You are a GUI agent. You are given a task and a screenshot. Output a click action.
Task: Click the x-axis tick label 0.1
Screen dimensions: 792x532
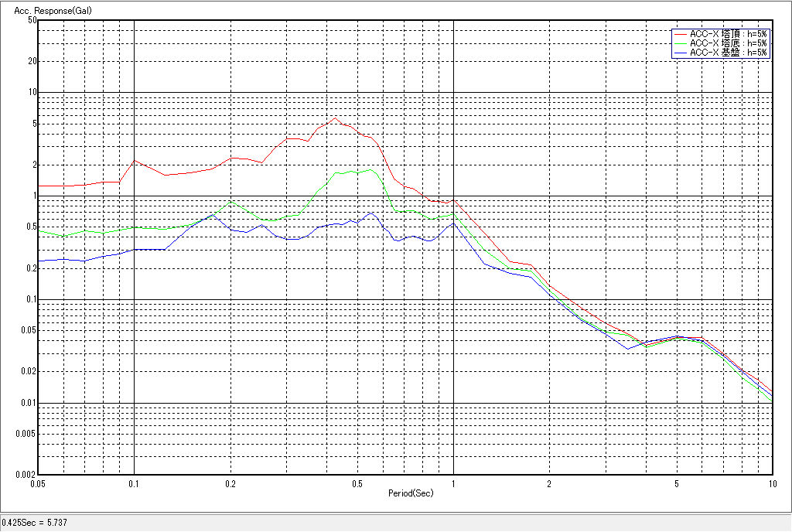point(134,483)
